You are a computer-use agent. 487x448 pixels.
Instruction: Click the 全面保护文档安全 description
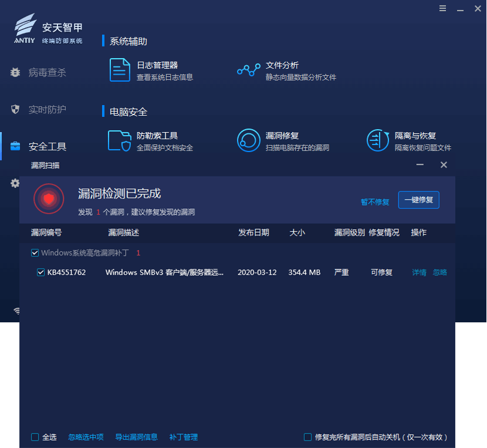(165, 148)
